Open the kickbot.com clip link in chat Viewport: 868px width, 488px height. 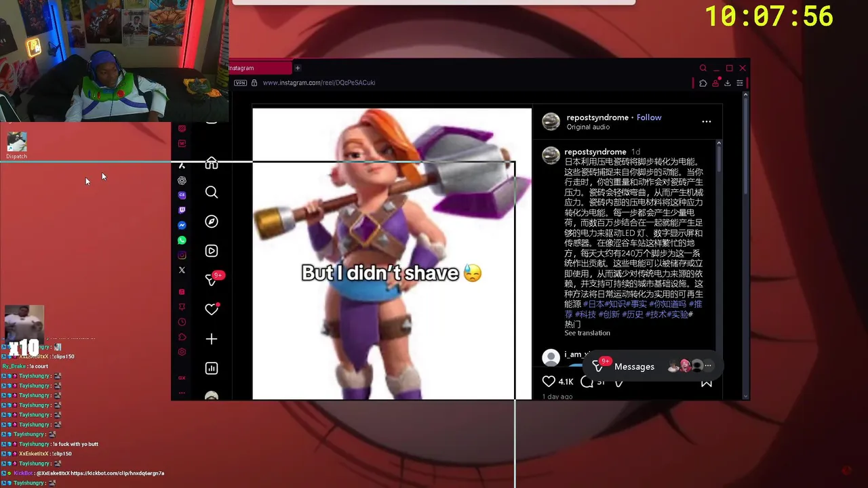click(117, 473)
